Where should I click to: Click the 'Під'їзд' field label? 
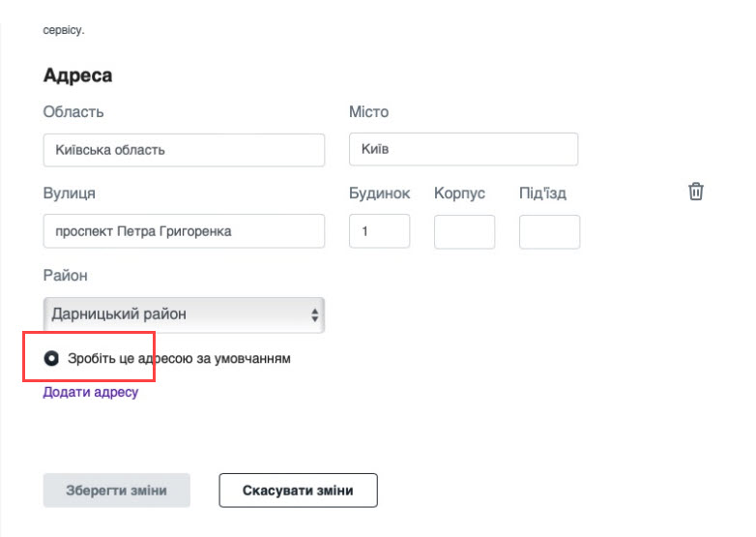pyautogui.click(x=543, y=194)
